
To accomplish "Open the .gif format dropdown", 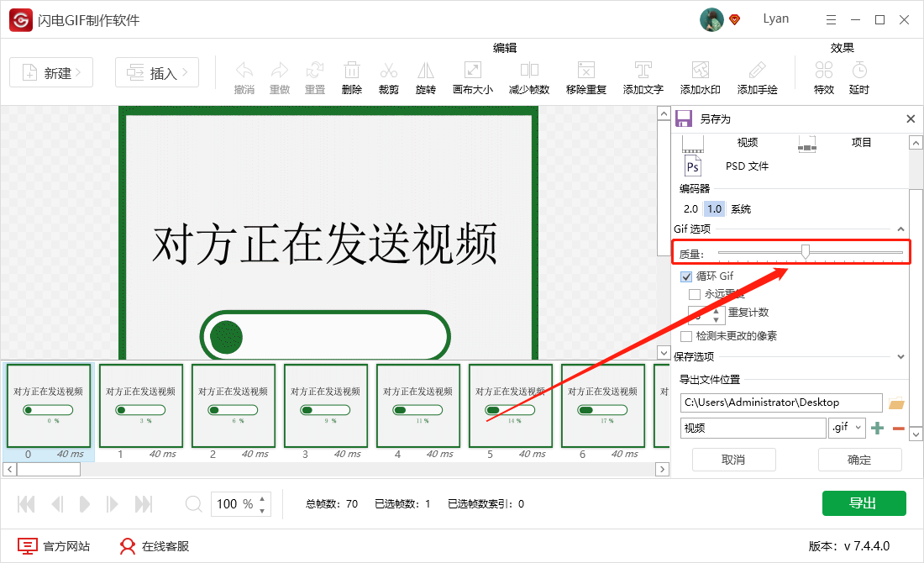I will pos(847,428).
